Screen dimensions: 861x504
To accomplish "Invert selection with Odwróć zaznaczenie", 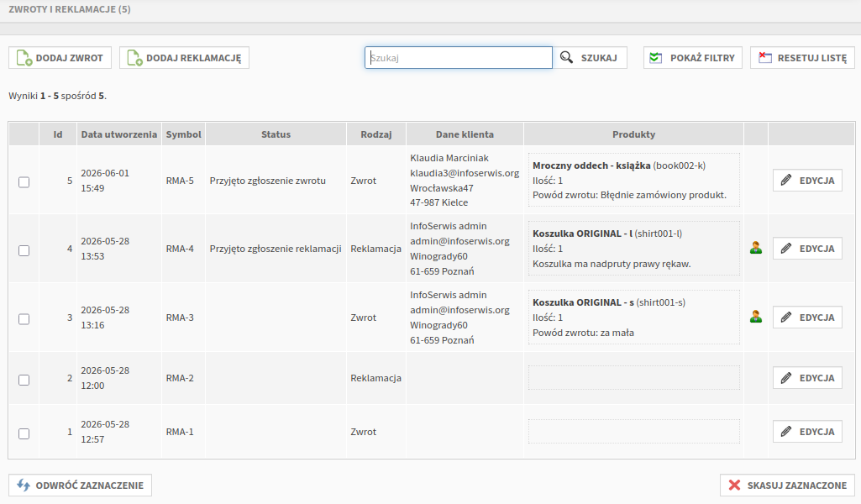I will 80,486.
